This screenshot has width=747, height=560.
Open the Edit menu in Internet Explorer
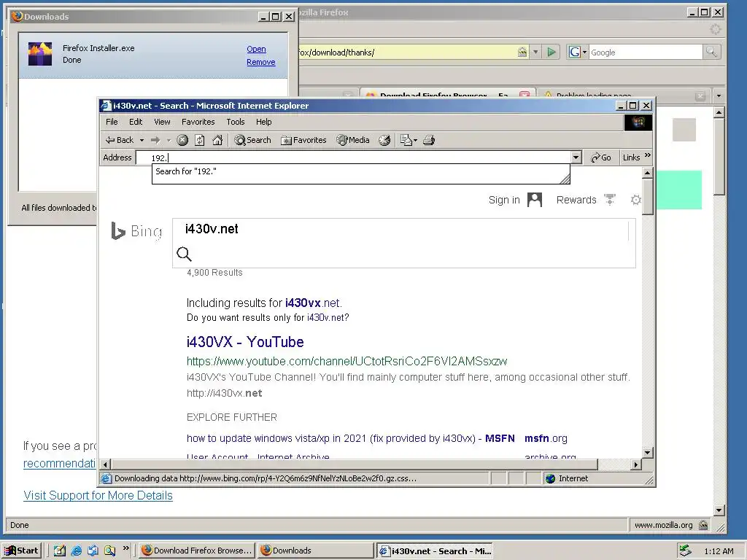pyautogui.click(x=136, y=122)
